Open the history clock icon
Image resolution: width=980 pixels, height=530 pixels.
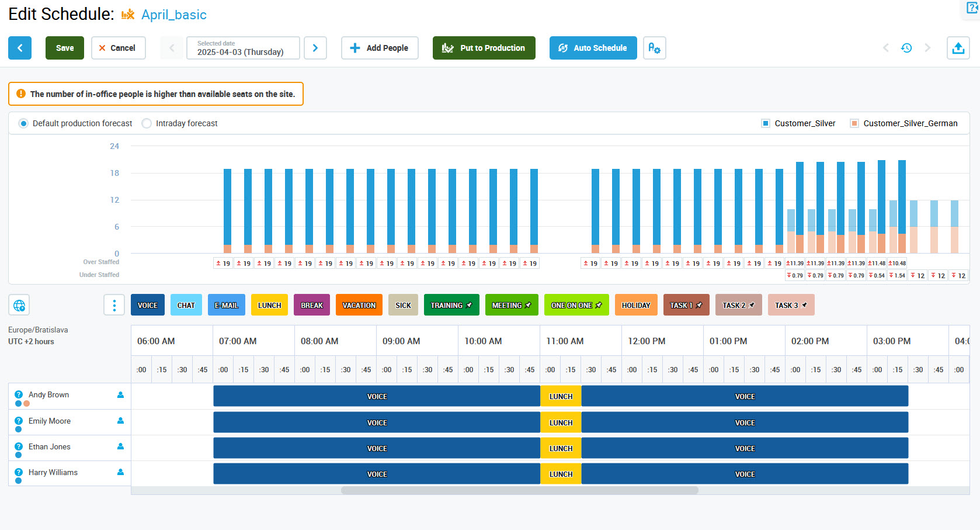coord(906,48)
